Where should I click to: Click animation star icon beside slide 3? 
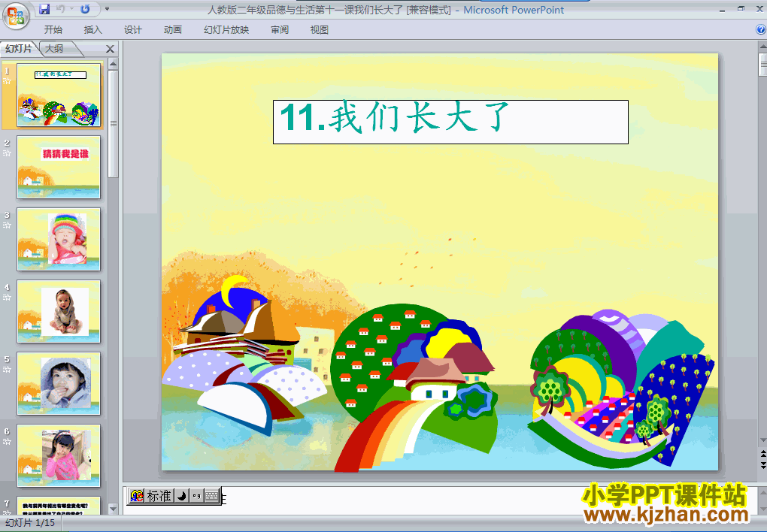click(7, 225)
